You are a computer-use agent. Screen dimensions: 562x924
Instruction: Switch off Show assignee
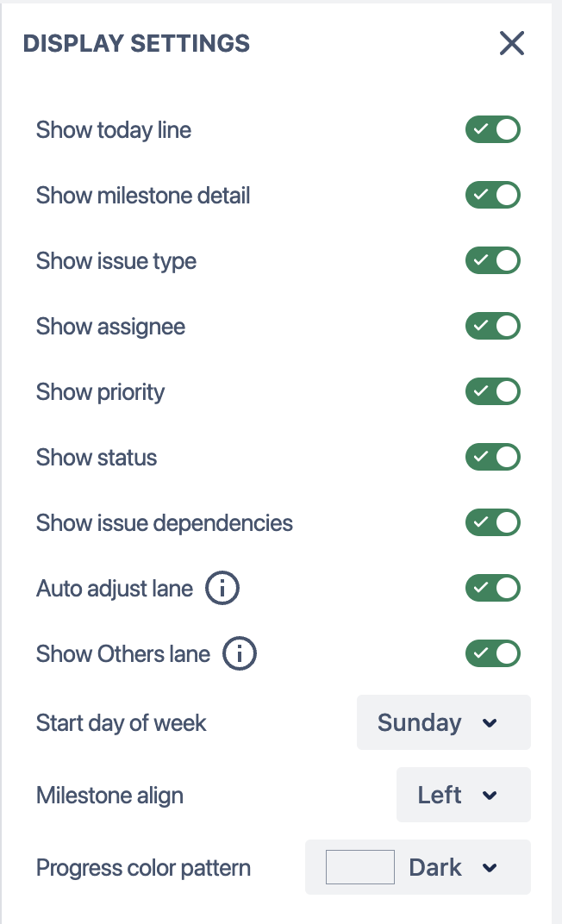(x=493, y=326)
